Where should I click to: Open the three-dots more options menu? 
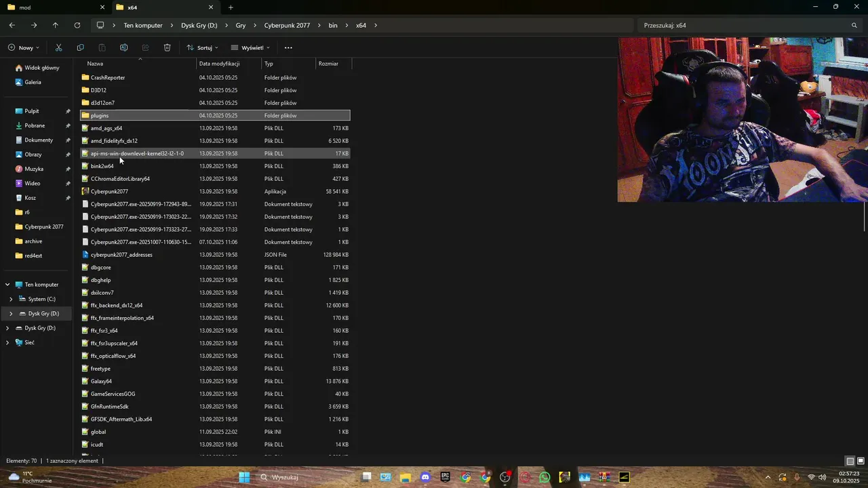pos(288,47)
